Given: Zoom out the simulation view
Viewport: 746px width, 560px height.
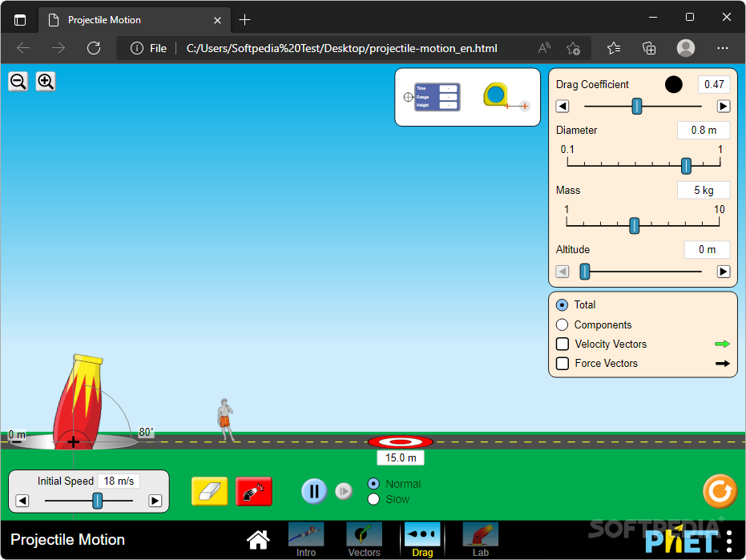Looking at the screenshot, I should point(18,82).
